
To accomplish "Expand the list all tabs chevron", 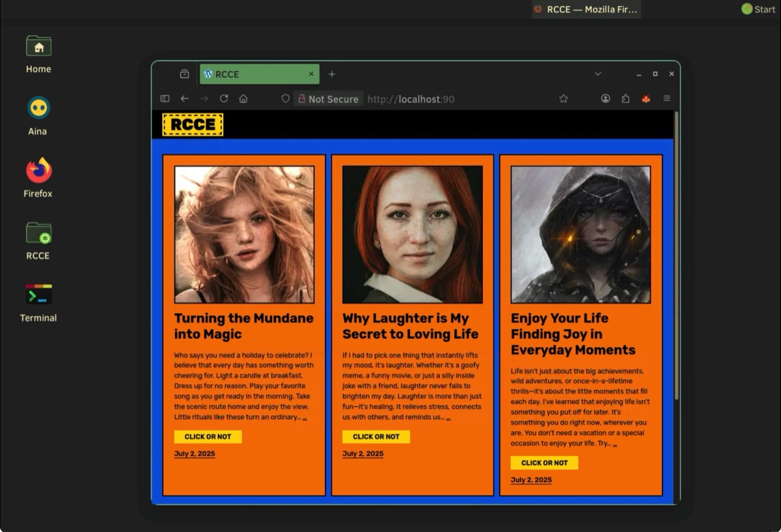I will [x=598, y=74].
